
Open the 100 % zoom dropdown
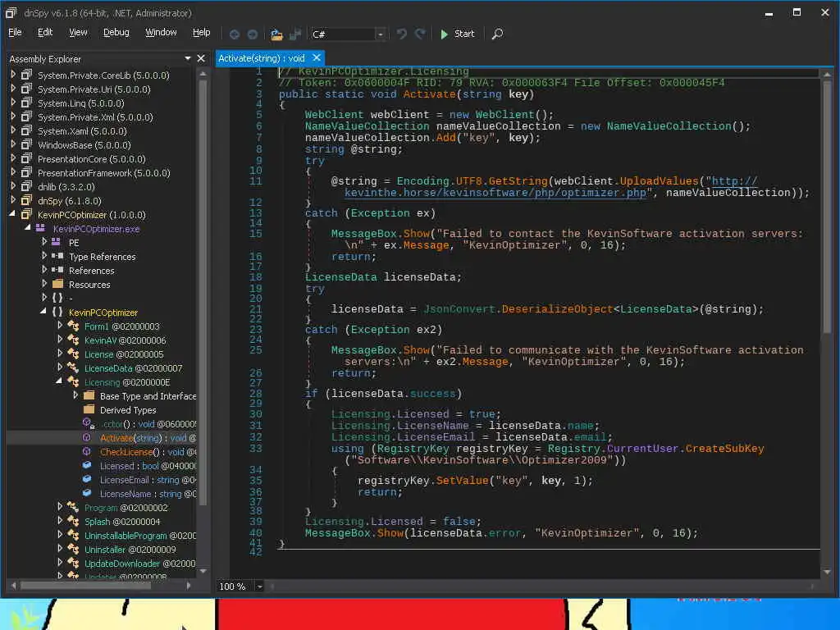coord(259,586)
